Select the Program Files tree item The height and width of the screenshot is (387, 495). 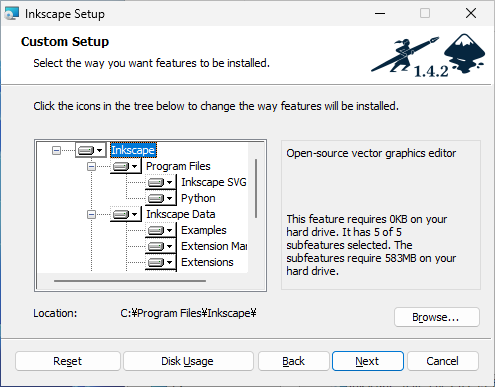click(x=178, y=166)
